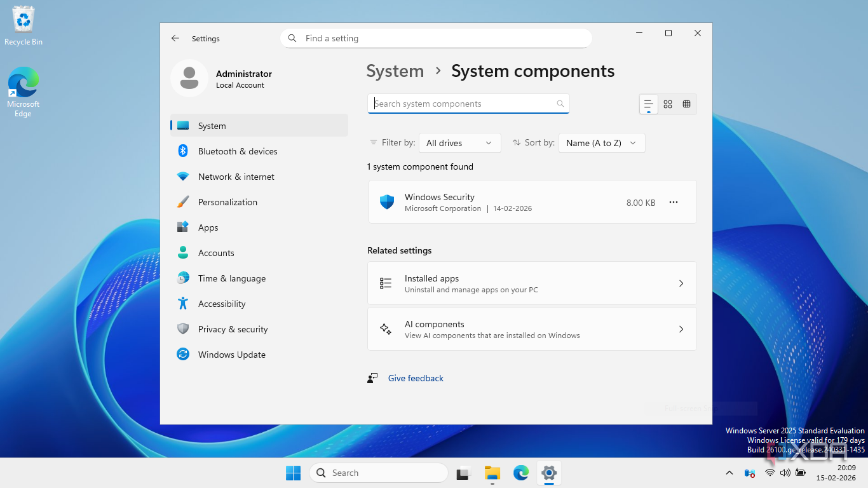Click the Find a setting search box

coord(436,38)
